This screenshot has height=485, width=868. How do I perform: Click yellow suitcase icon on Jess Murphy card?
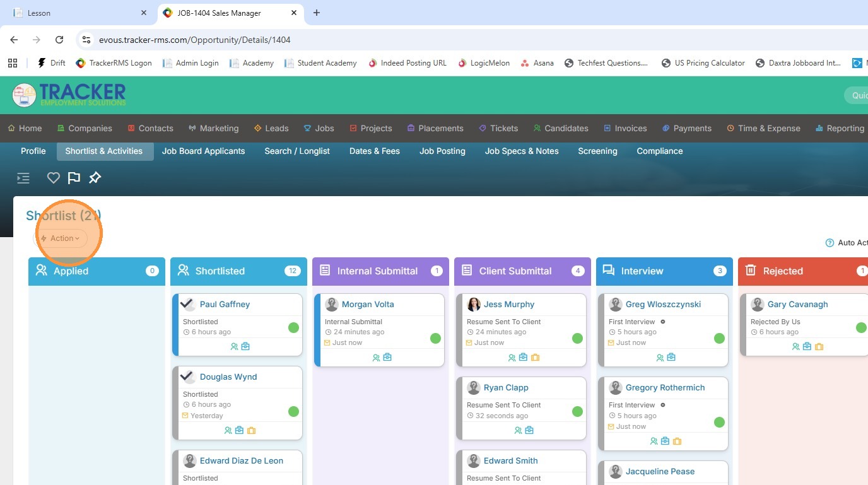(x=536, y=358)
